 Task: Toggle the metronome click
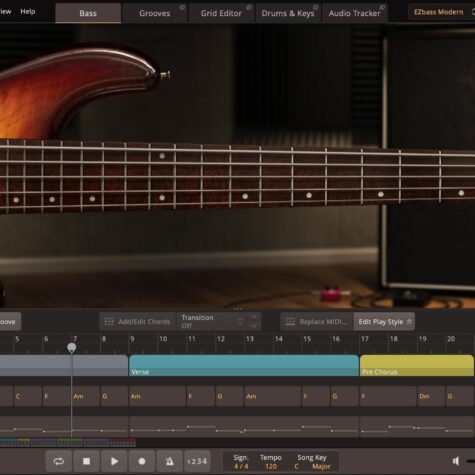click(x=169, y=461)
